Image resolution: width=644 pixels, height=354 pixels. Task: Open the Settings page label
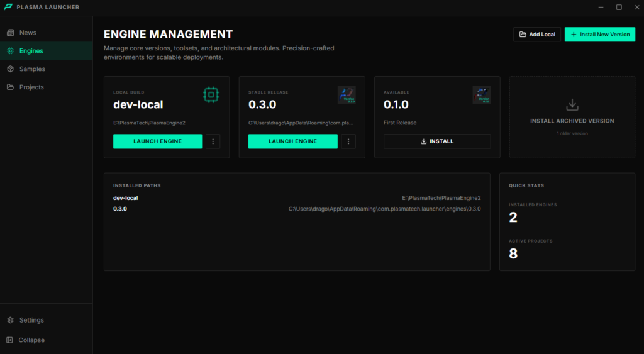(x=31, y=320)
